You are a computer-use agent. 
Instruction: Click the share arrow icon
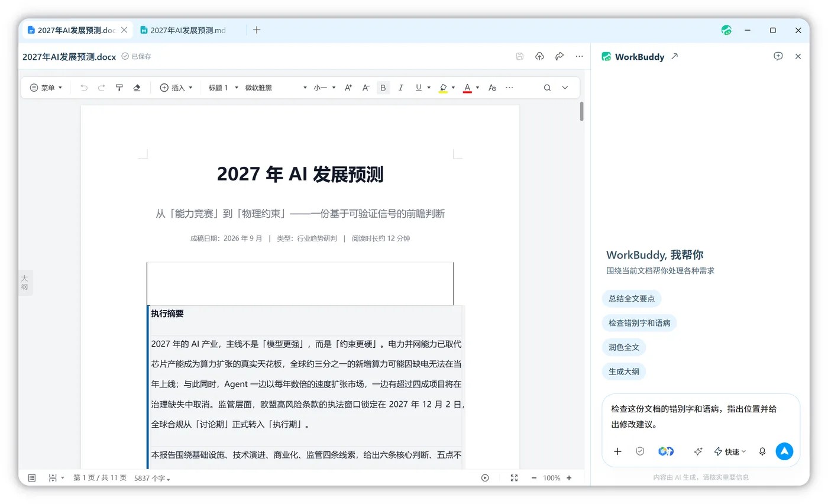(x=559, y=56)
